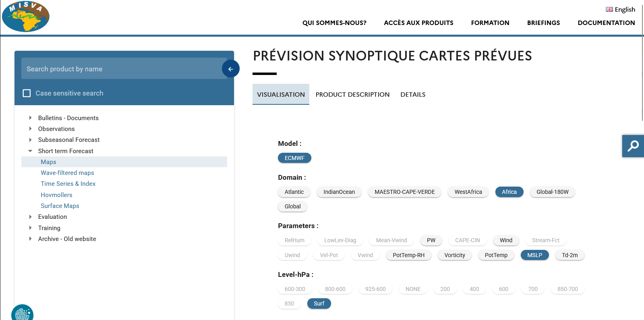Expand the Bulletins - Documents node

30,118
